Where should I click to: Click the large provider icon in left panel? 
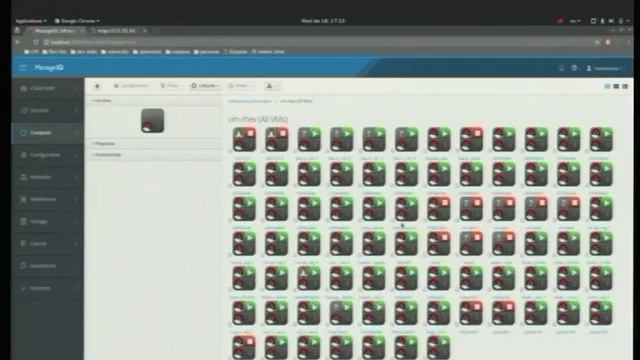[x=153, y=120]
